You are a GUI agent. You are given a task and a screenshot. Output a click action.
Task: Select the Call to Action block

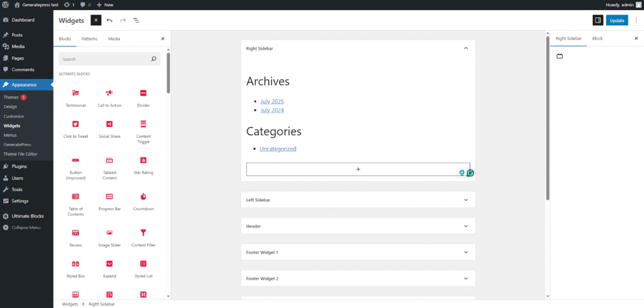109,97
